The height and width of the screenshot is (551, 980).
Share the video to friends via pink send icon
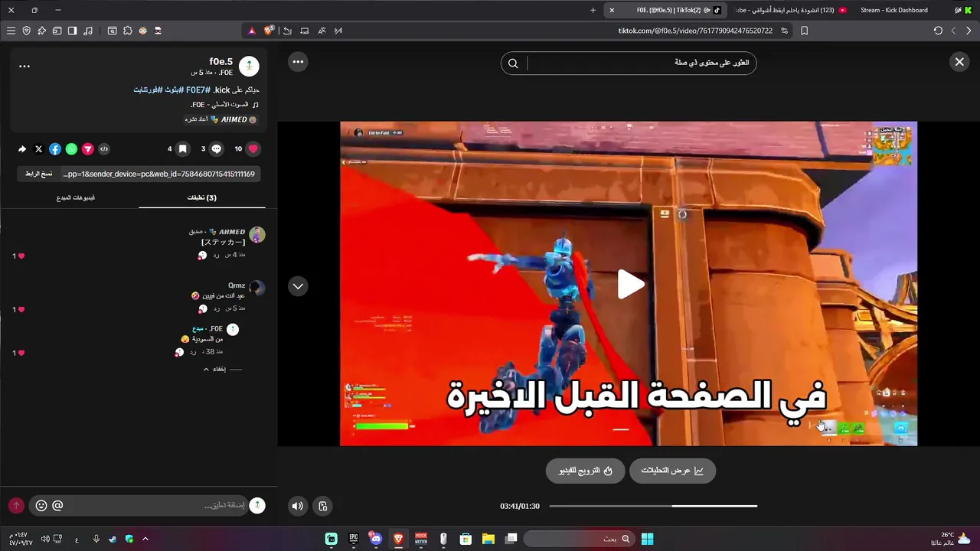point(88,149)
